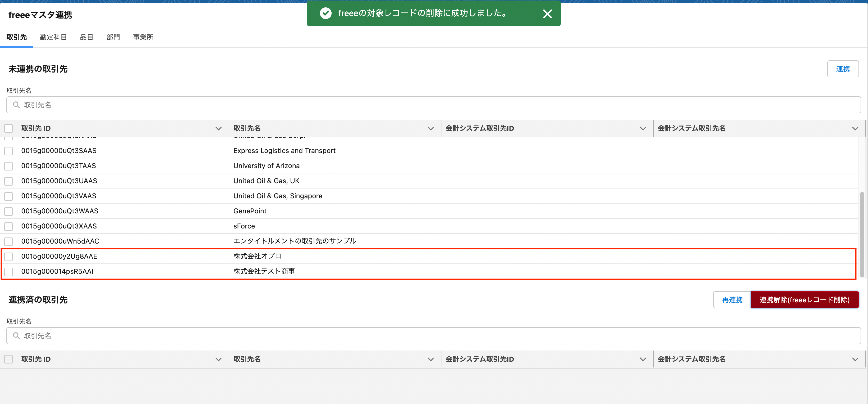Image resolution: width=868 pixels, height=404 pixels.
Task: Open the 事業所 tab
Action: click(x=143, y=37)
